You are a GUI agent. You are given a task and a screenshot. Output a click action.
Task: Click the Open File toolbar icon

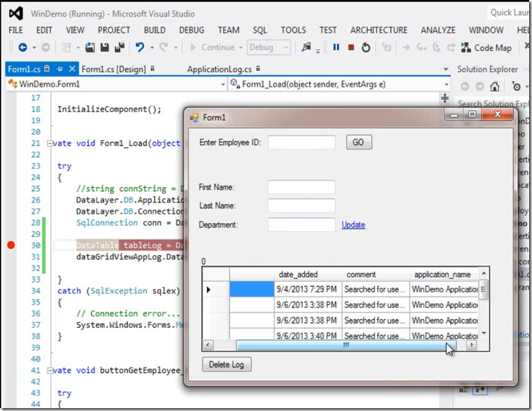[x=90, y=47]
